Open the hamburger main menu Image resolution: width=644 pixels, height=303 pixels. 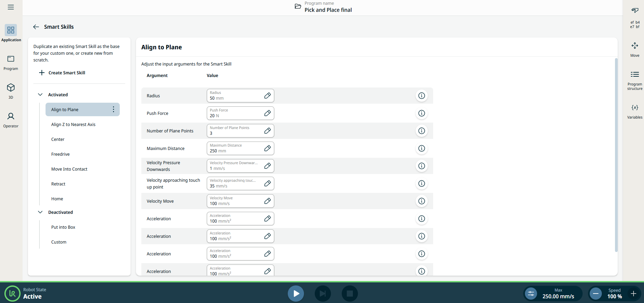pos(11,7)
